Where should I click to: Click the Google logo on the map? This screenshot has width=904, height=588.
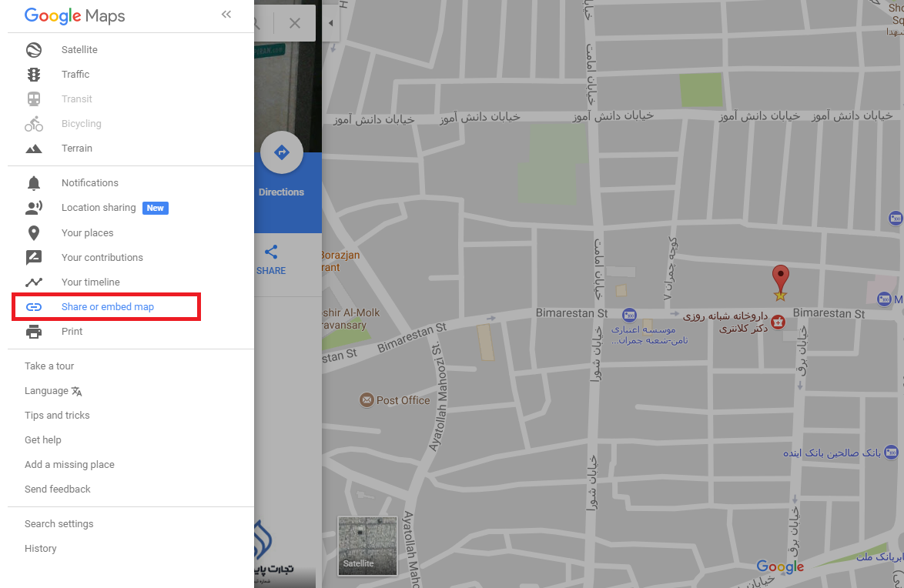click(x=780, y=566)
